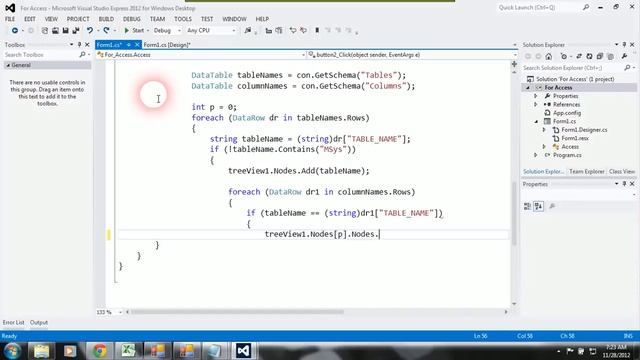Click the toggle bookmark toolbar icon
The height and width of the screenshot is (360, 640).
[x=317, y=31]
